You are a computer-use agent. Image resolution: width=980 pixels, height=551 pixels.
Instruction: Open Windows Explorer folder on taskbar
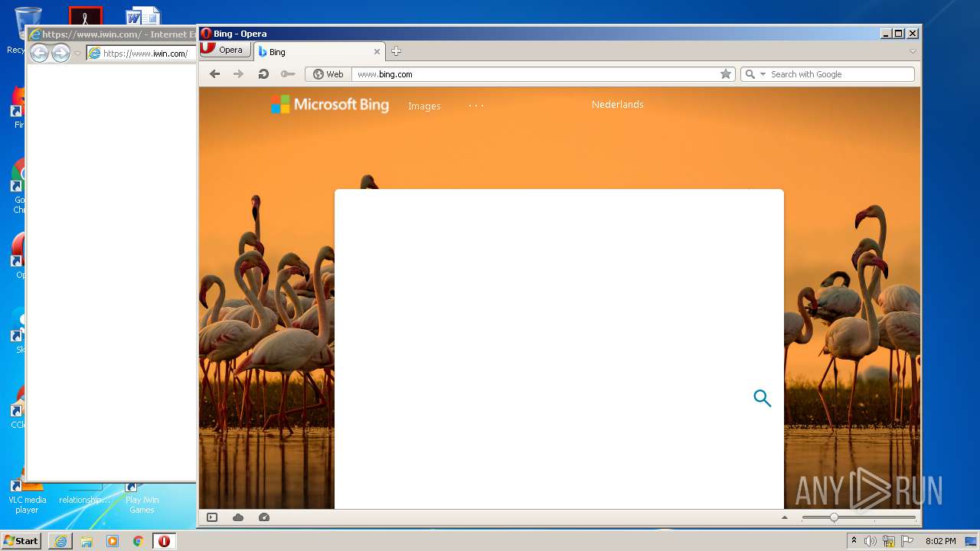(x=87, y=541)
